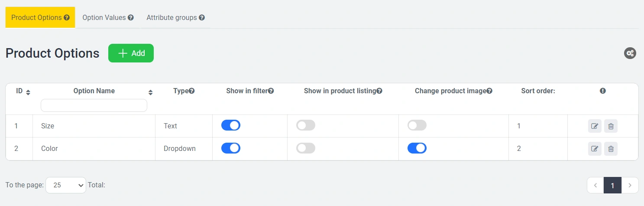Viewport: 644px width, 206px height.
Task: Enable Show in product listing for Color
Action: pyautogui.click(x=306, y=148)
